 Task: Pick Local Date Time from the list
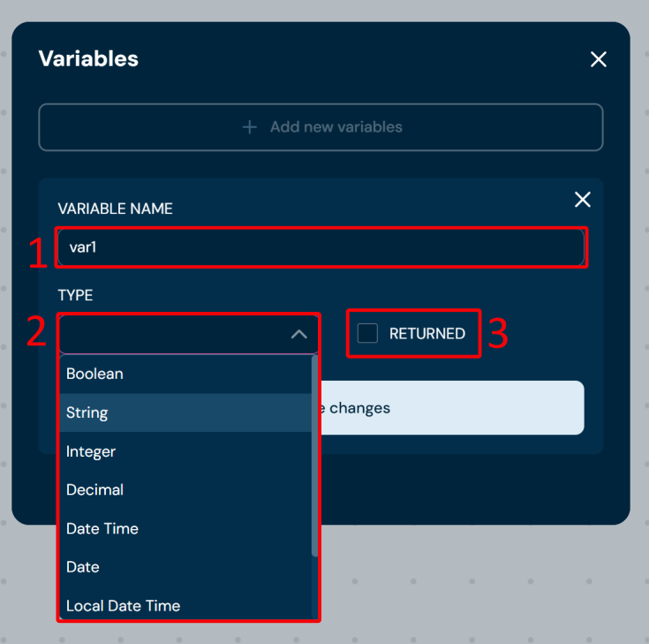[123, 605]
